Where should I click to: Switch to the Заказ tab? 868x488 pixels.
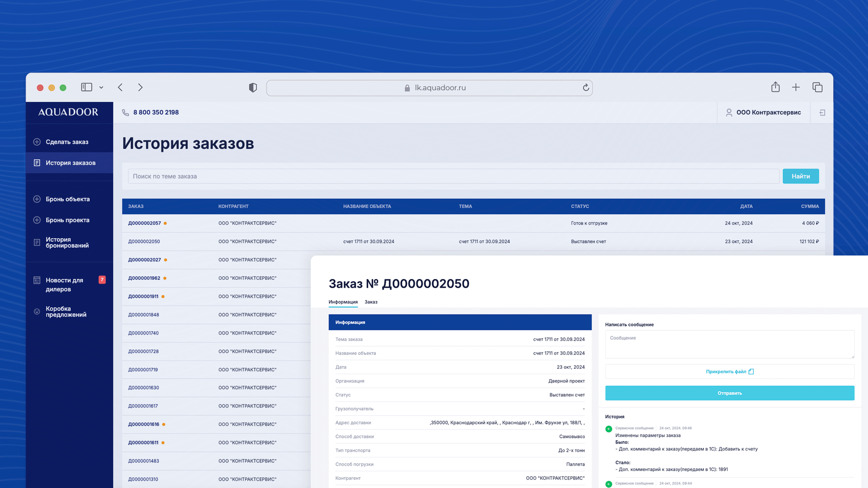coord(371,302)
